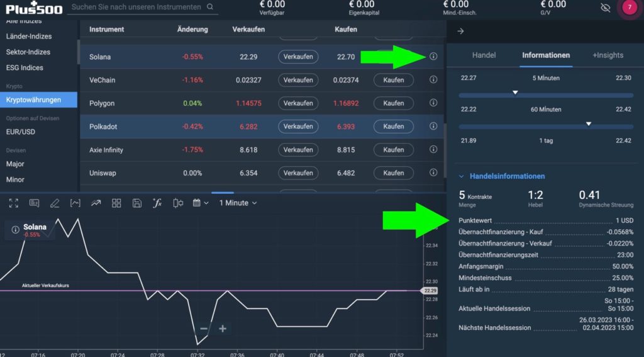
Task: Click Verkaufen button for Uniswap
Action: pyautogui.click(x=298, y=173)
